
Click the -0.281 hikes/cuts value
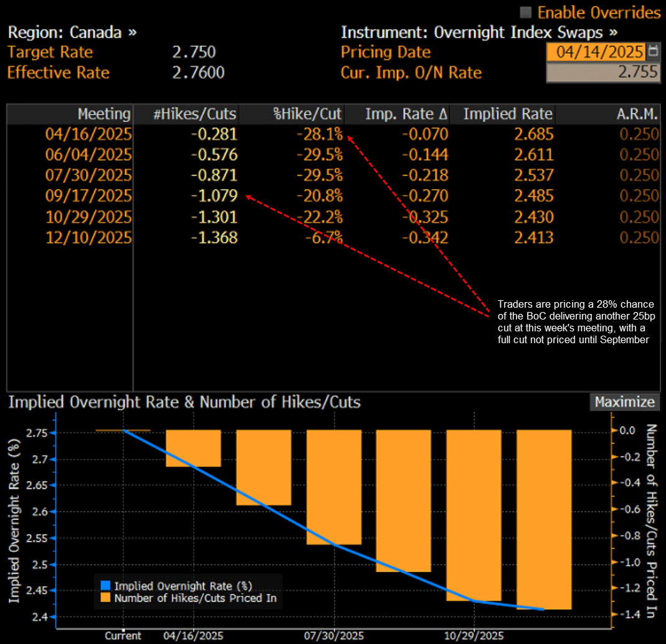click(214, 134)
